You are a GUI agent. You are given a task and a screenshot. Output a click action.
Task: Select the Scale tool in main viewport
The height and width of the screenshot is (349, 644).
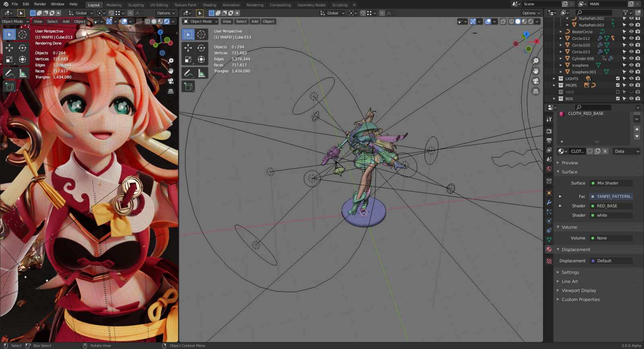(188, 60)
